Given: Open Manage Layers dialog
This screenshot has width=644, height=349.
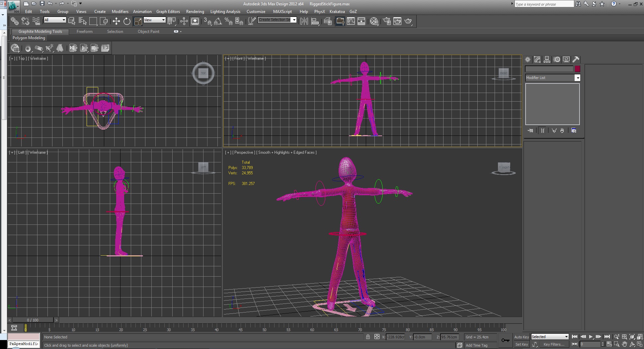Looking at the screenshot, I should click(328, 21).
